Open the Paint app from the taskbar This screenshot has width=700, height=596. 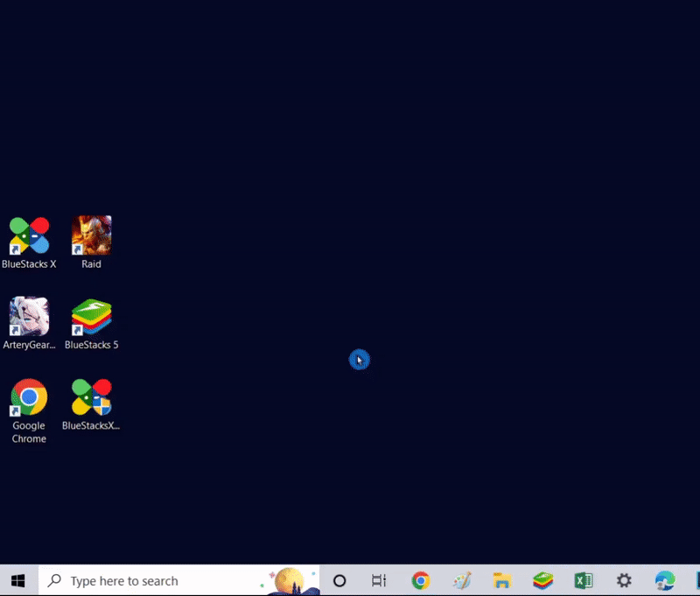(462, 580)
